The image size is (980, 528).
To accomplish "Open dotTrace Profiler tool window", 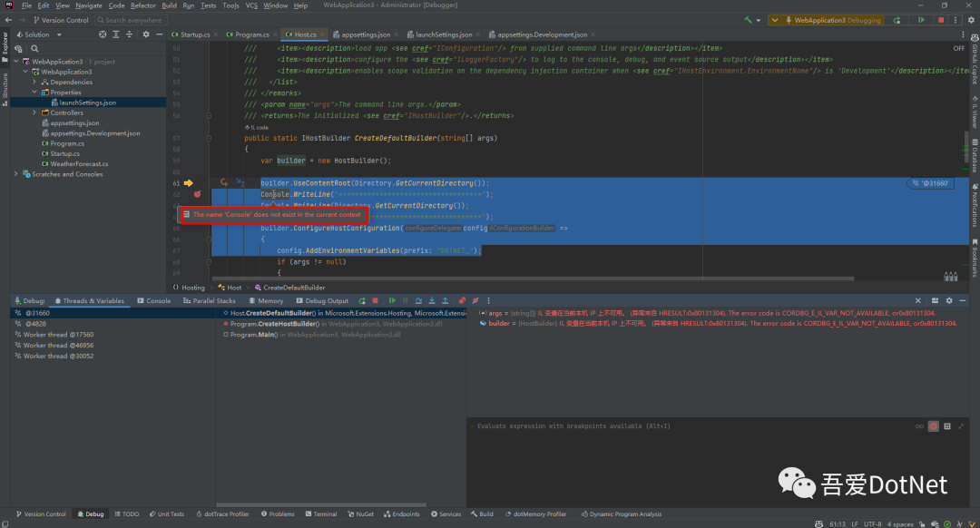I will pyautogui.click(x=222, y=513).
